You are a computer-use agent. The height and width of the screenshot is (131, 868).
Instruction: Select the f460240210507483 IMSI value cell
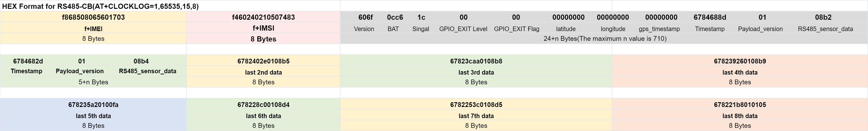tap(263, 17)
